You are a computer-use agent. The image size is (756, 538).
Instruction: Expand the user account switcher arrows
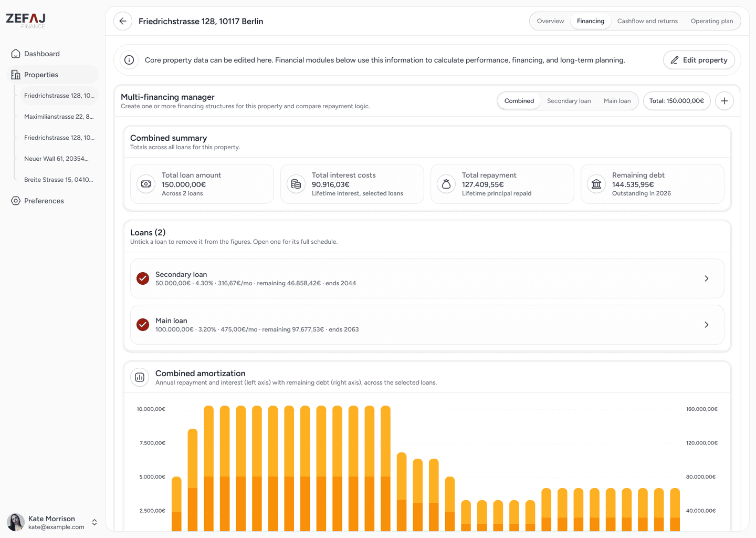pyautogui.click(x=94, y=522)
